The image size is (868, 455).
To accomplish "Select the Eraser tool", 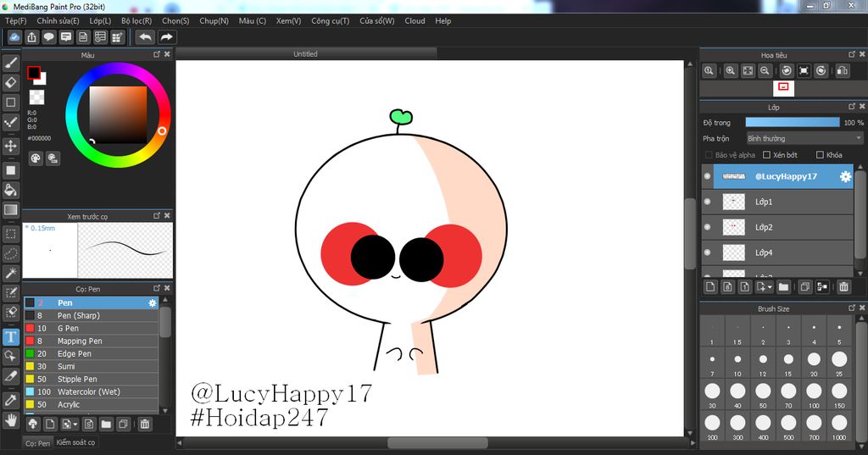I will [10, 82].
